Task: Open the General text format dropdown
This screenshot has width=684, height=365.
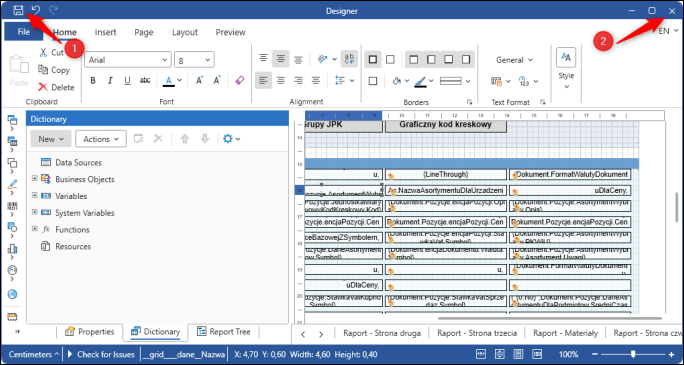Action: point(514,60)
